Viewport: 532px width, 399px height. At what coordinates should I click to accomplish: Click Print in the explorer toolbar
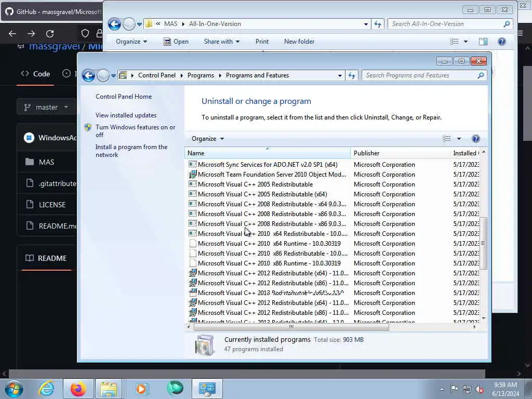tap(262, 42)
